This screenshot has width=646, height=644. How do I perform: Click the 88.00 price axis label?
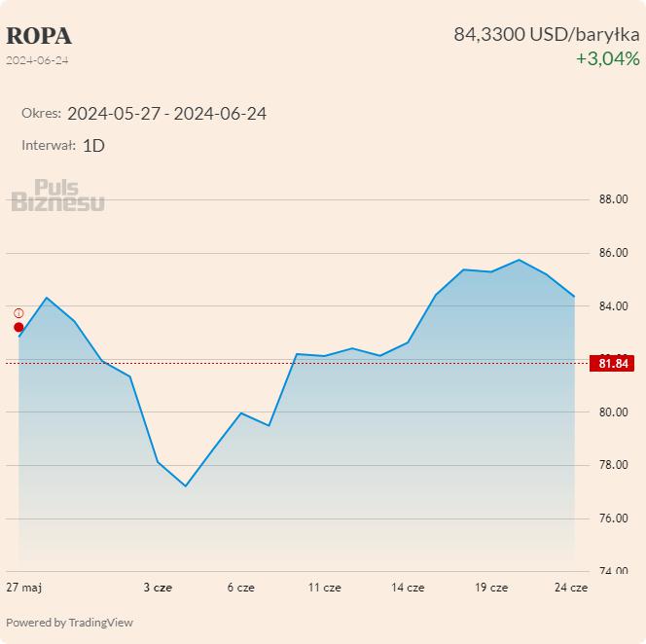point(613,199)
